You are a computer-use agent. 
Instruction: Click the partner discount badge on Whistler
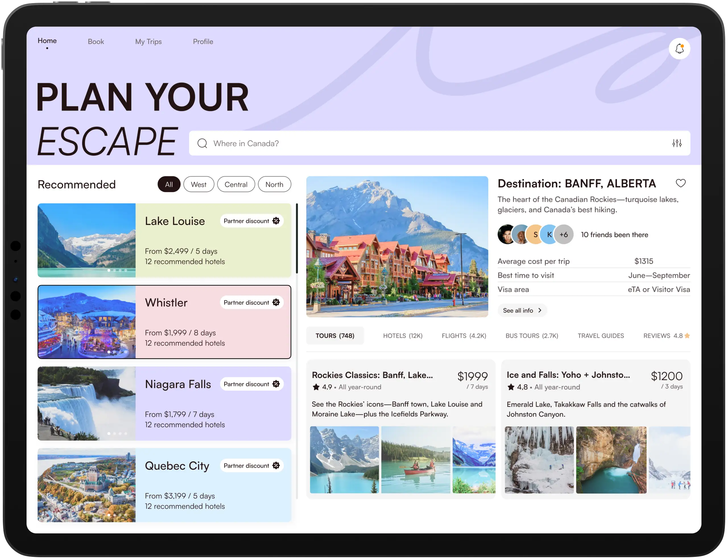tap(276, 302)
